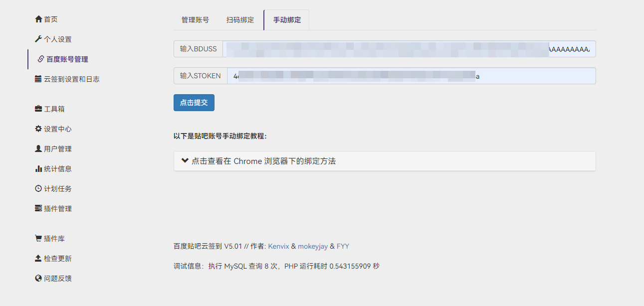Click the chevron arrow before 点击查看在 Chrome
Screen dimensions: 644x306
(x=185, y=161)
